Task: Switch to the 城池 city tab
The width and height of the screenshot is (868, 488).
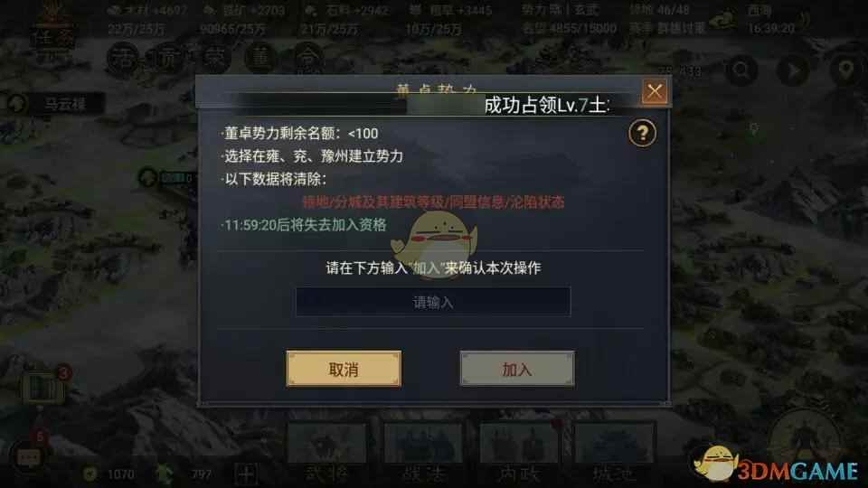Action: 615,453
